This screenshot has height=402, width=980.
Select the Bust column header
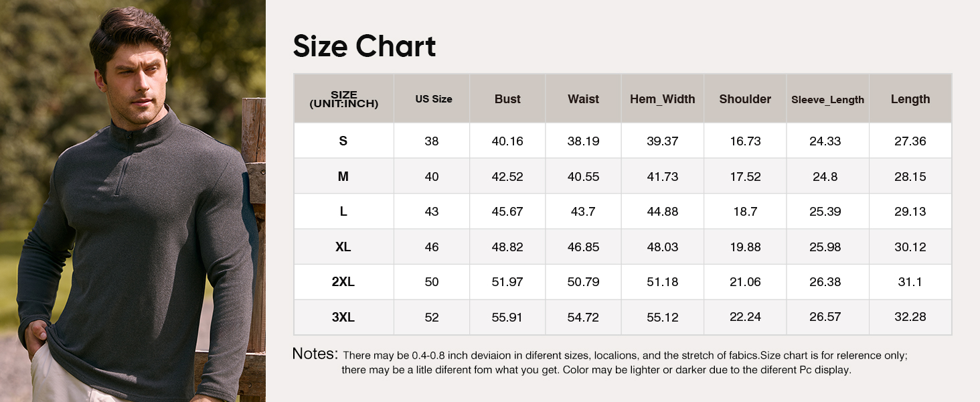(x=507, y=99)
